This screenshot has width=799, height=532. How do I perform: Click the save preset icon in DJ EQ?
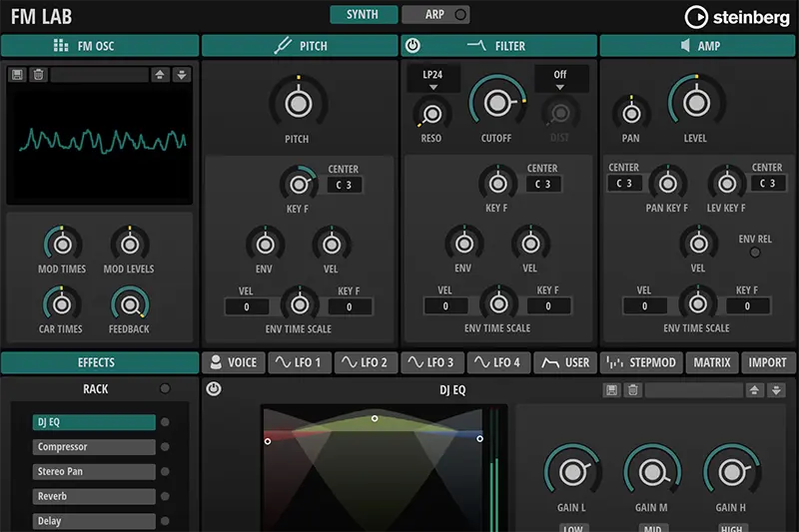coord(612,390)
